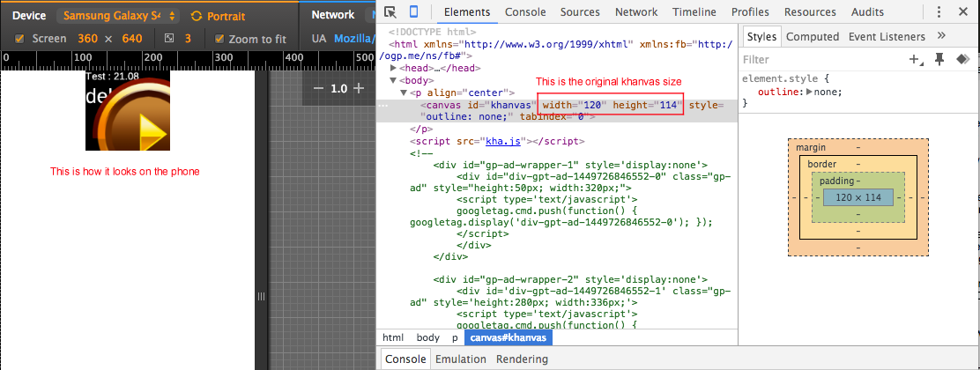The height and width of the screenshot is (370, 980).
Task: Click the border label in box model
Action: click(822, 164)
